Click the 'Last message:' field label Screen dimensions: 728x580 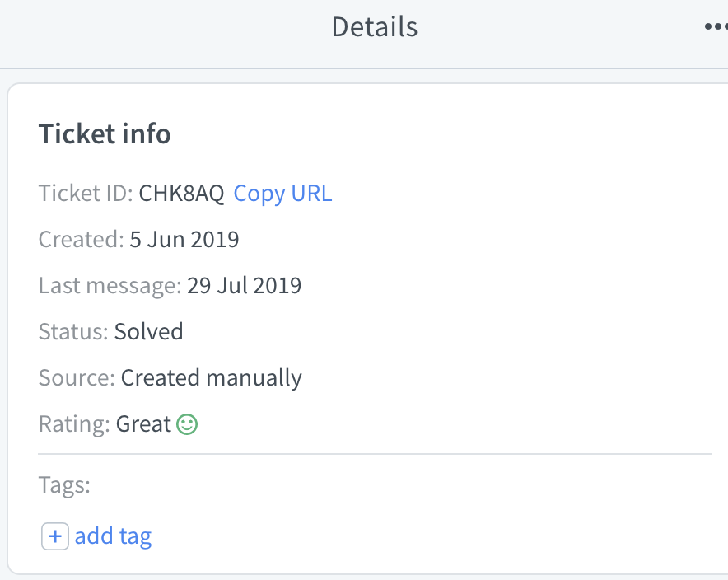click(x=110, y=286)
